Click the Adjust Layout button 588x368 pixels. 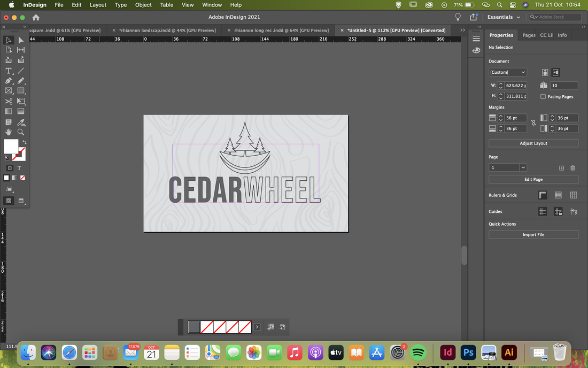533,143
